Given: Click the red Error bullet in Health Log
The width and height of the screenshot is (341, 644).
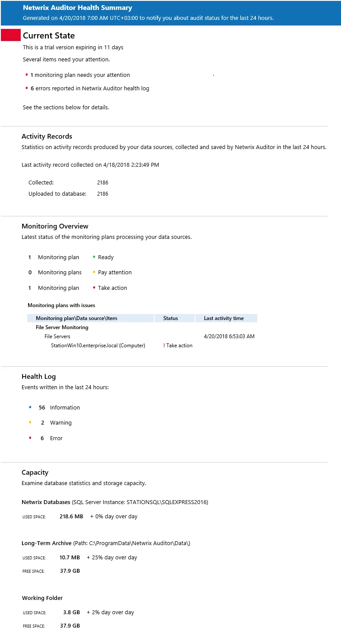Looking at the screenshot, I should pyautogui.click(x=30, y=438).
